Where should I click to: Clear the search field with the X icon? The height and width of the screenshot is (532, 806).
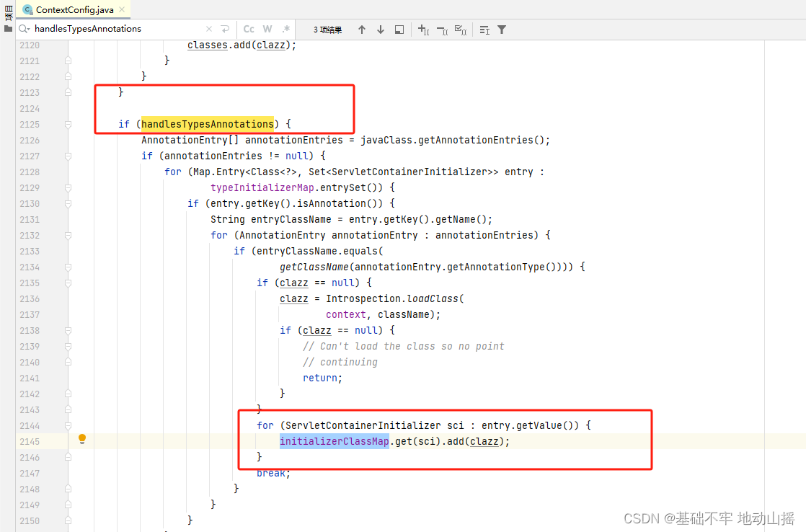(208, 29)
